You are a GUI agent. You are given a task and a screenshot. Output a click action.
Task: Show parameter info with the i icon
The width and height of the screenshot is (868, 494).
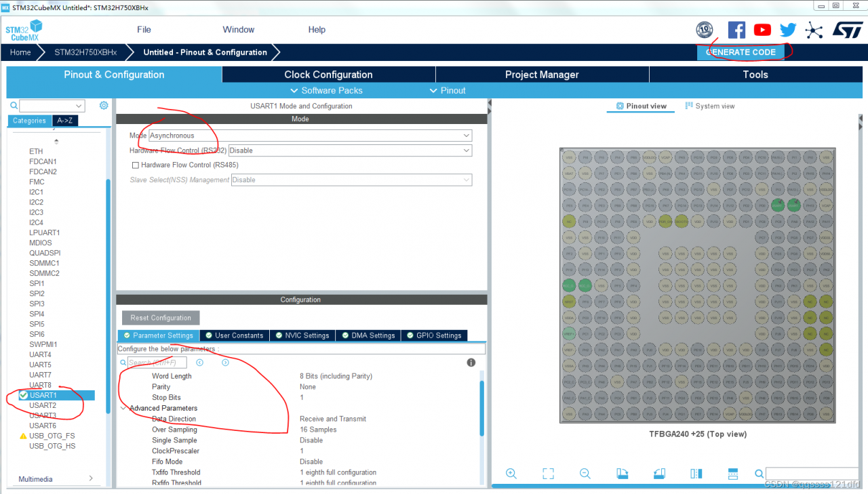tap(471, 363)
